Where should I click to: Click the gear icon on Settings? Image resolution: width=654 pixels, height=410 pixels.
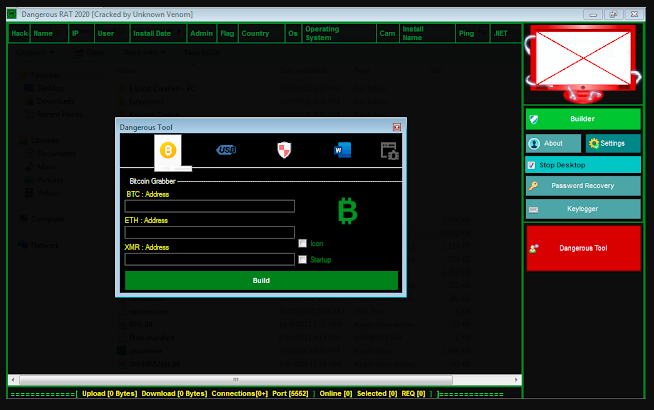click(593, 143)
